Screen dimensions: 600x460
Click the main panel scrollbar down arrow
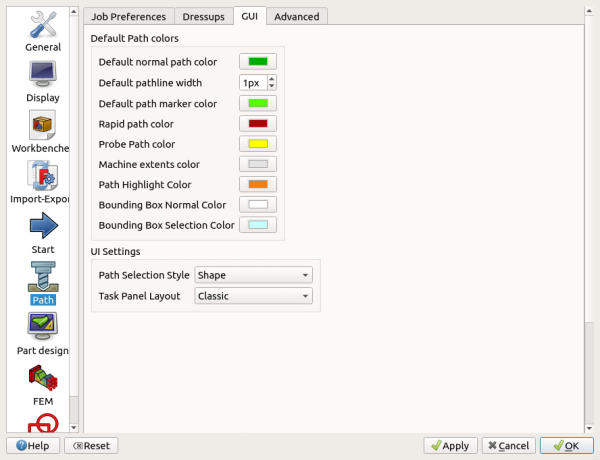(x=589, y=428)
